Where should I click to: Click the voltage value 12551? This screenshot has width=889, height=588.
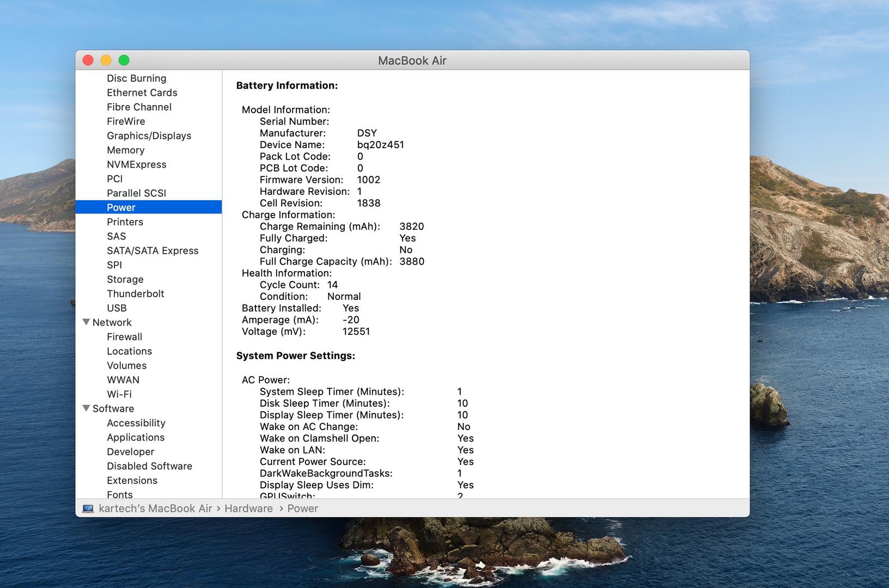(356, 332)
